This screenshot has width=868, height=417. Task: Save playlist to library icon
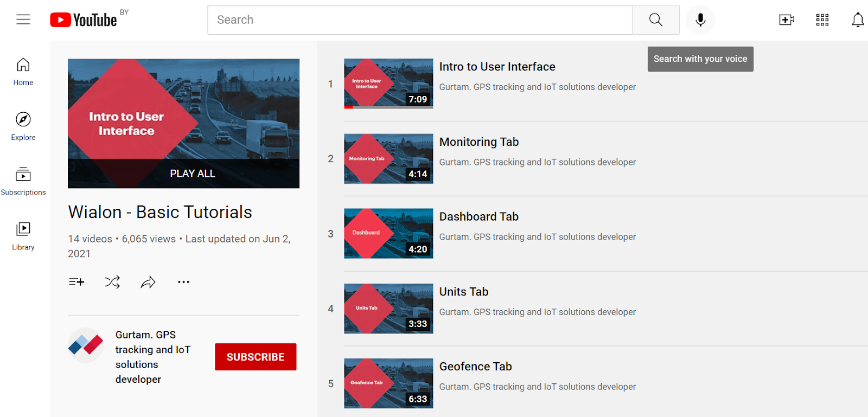click(76, 282)
